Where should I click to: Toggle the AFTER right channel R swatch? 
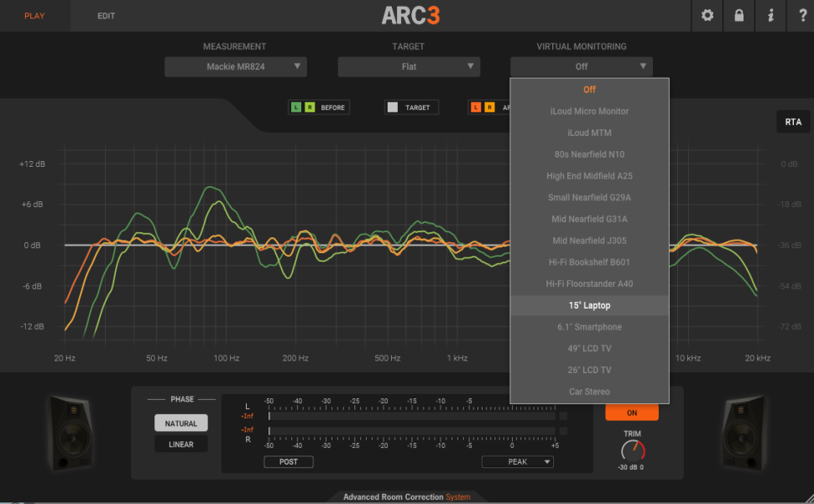coord(489,107)
